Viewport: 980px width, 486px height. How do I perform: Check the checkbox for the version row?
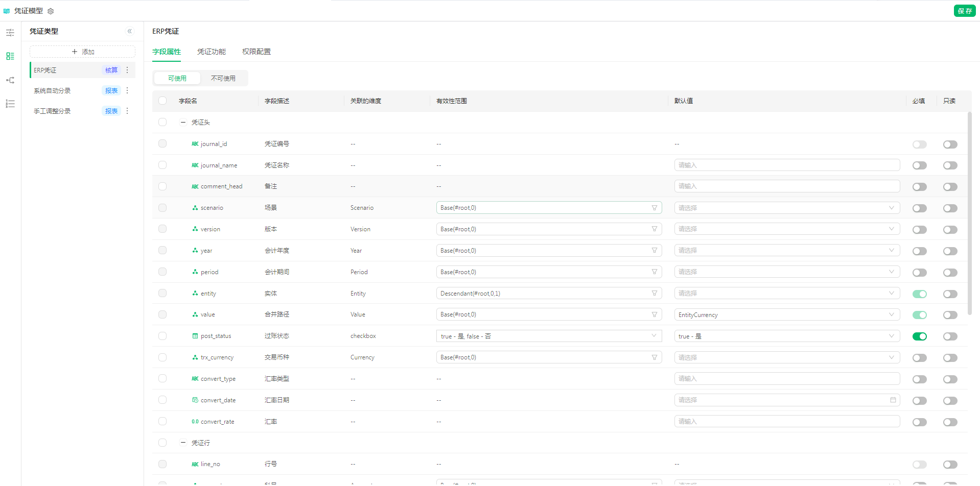162,229
